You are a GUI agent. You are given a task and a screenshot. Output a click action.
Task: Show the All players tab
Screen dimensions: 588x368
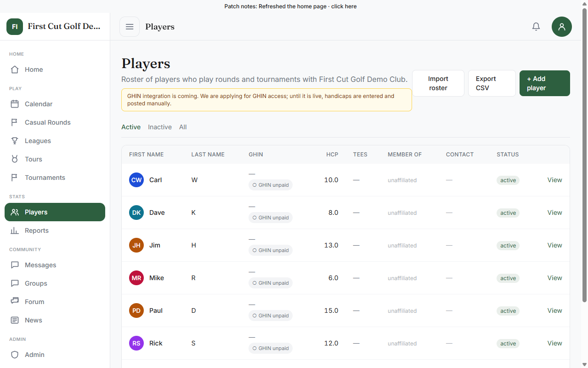pyautogui.click(x=183, y=127)
